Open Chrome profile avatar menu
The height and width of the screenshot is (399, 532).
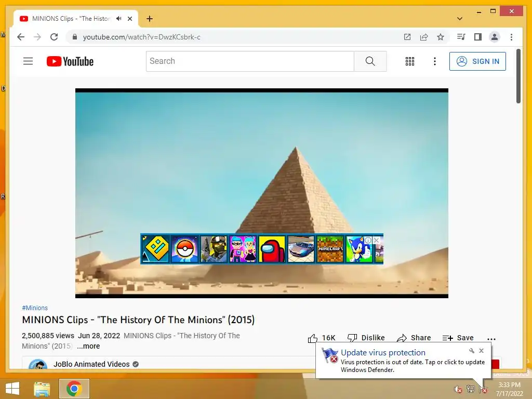(x=495, y=37)
